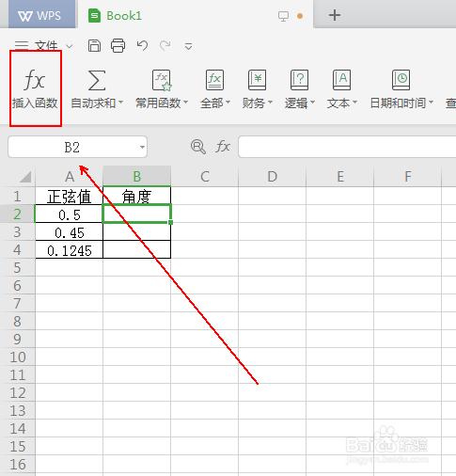456x476 pixels.
Task: Expand the arrow next to 文件 menu
Action: coord(70,46)
